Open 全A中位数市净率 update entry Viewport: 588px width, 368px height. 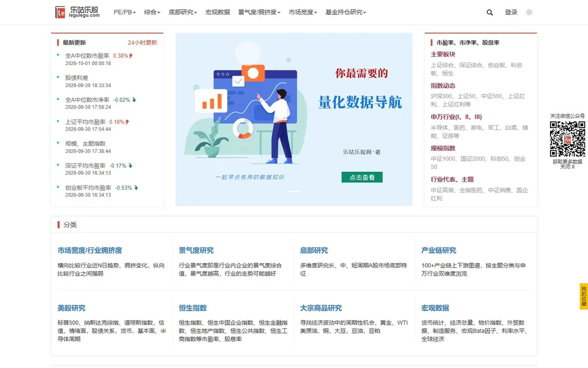(88, 100)
